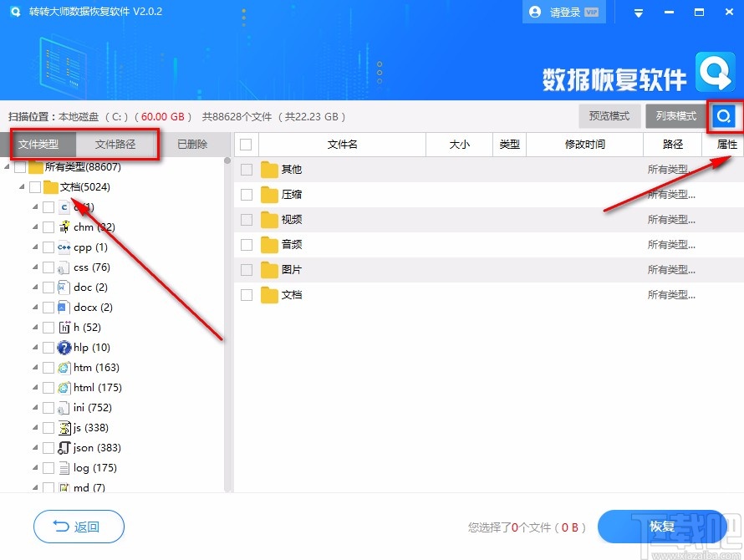Collapse the 所有类型 tree node
The width and height of the screenshot is (744, 560).
click(x=7, y=166)
